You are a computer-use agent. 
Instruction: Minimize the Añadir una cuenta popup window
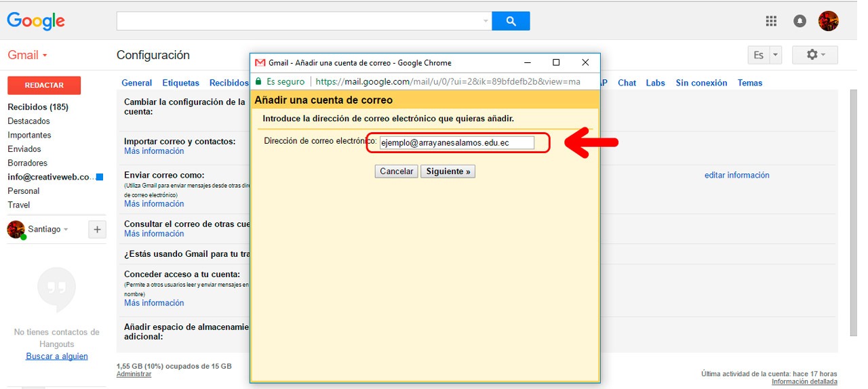(527, 62)
